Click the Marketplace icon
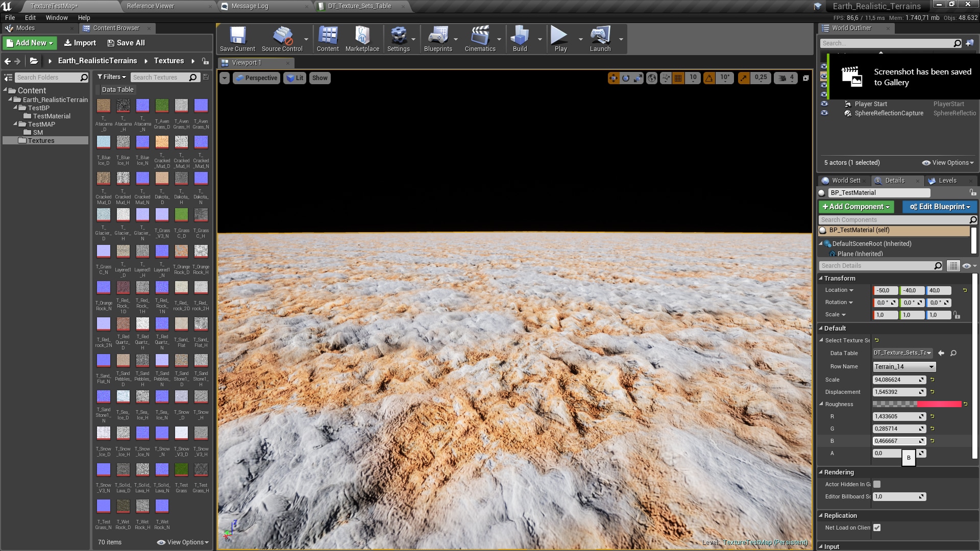This screenshot has height=551, width=980. coord(362,36)
